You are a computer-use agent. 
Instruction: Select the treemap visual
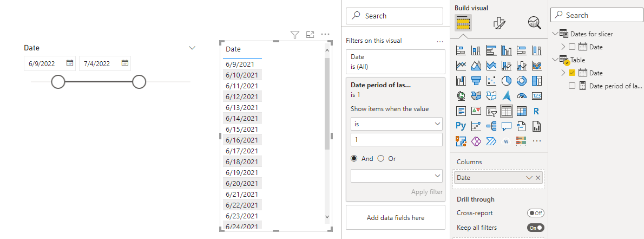point(537,81)
